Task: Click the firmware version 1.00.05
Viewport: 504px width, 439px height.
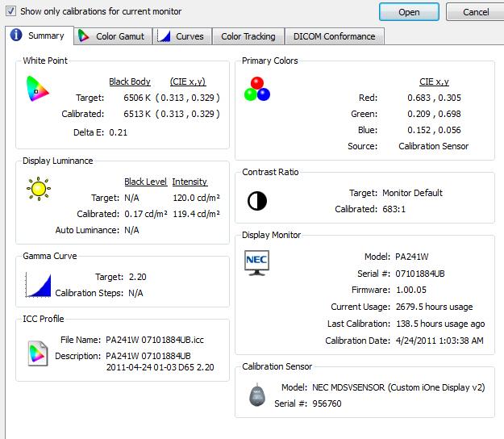Action: point(411,290)
